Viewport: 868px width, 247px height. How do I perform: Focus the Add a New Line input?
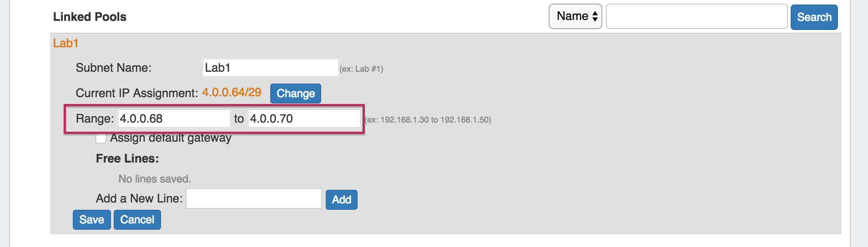pos(254,199)
